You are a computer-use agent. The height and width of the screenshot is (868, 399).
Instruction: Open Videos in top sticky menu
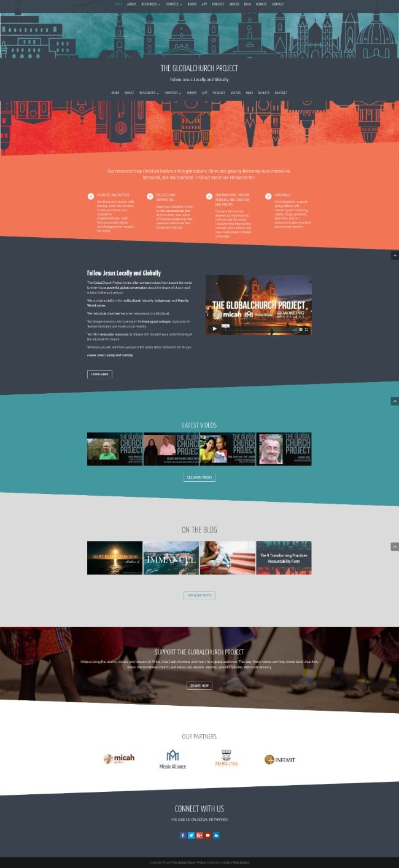[x=234, y=4]
